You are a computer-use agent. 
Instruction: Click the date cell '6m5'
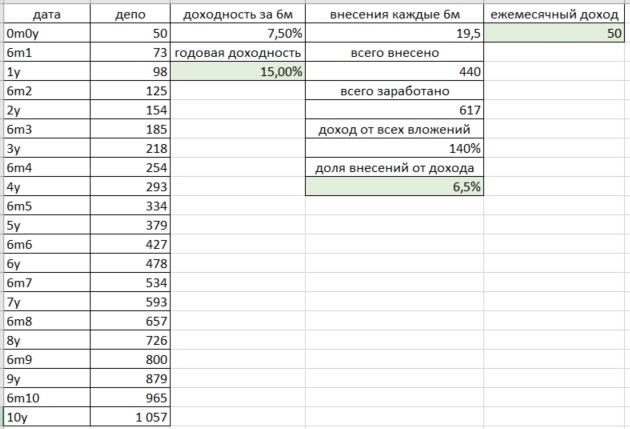pyautogui.click(x=47, y=206)
